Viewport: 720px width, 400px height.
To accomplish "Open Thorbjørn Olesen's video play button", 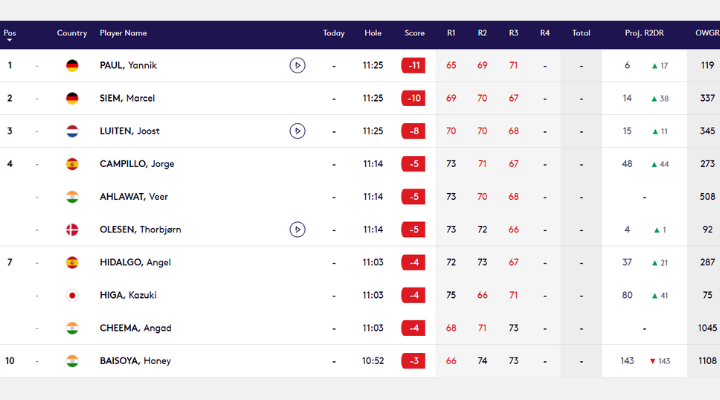I will (297, 230).
